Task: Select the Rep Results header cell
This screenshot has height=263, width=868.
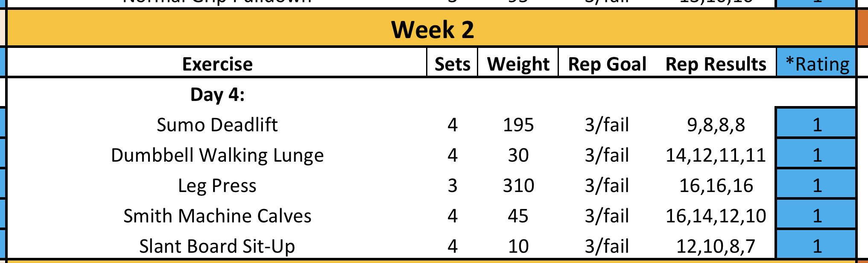Action: click(716, 64)
